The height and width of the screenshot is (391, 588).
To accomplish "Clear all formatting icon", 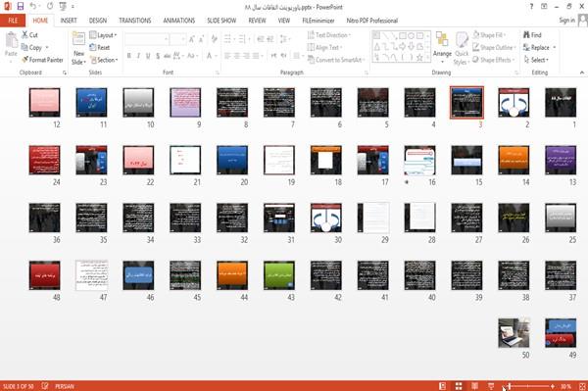I will [x=214, y=39].
